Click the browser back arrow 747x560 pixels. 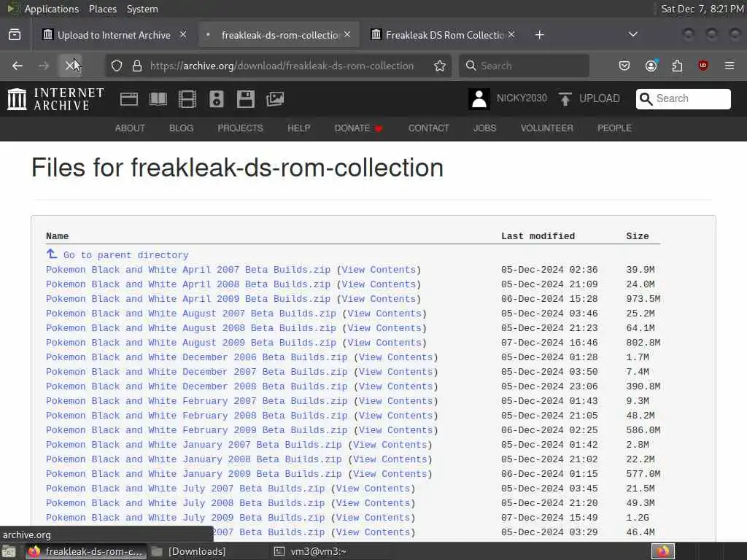[18, 66]
